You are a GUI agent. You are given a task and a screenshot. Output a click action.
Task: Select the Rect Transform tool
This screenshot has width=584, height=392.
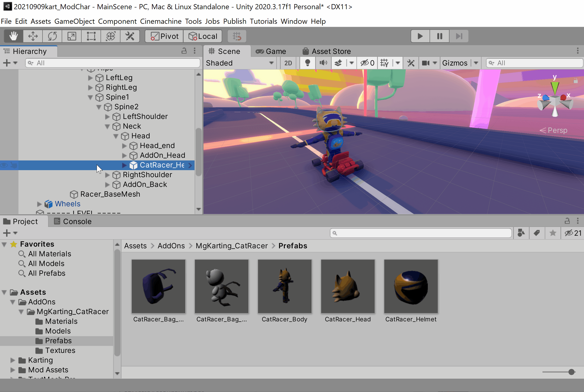point(91,36)
